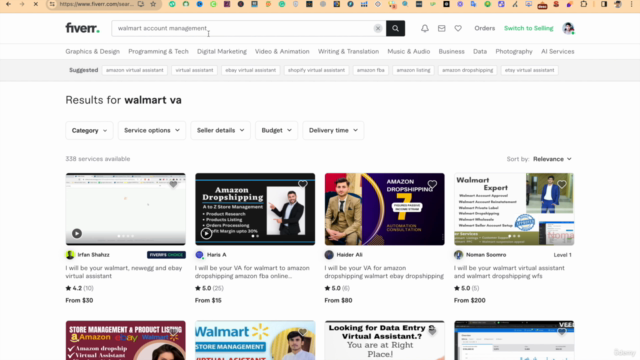Select ebay virtual assistant suggestion
The image size is (640, 360).
251,70
